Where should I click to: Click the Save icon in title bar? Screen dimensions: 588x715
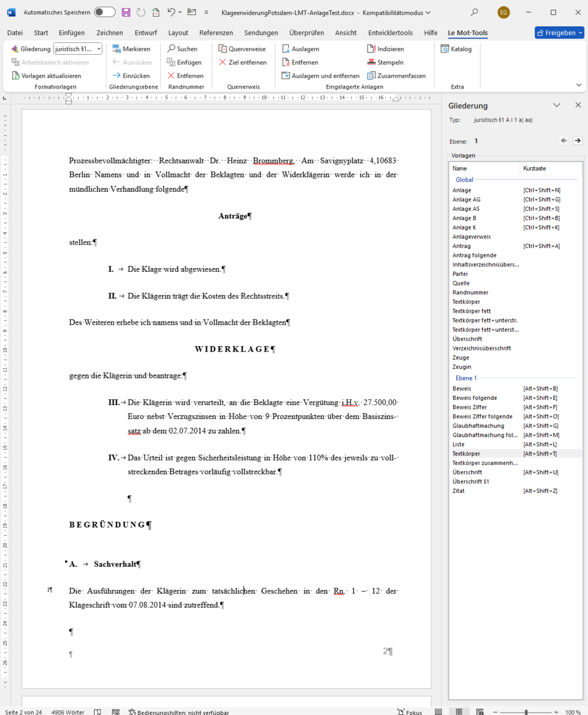point(126,12)
